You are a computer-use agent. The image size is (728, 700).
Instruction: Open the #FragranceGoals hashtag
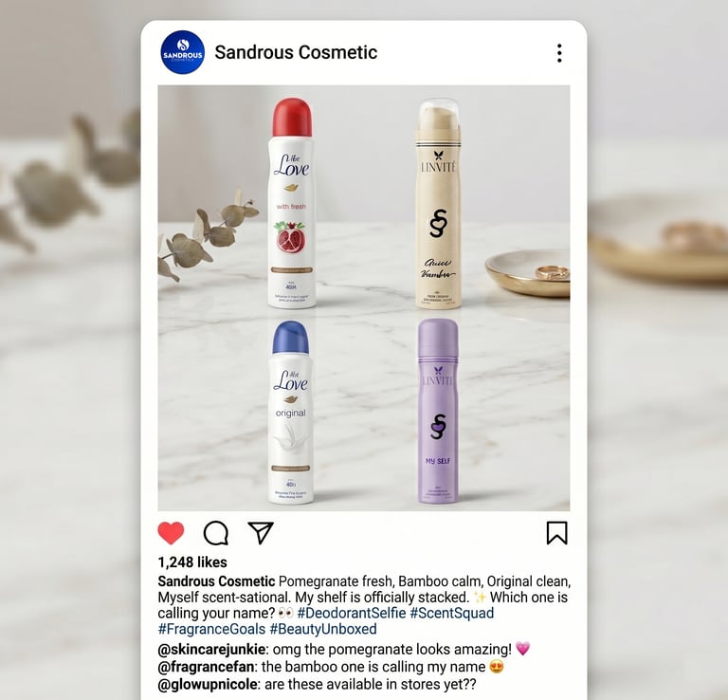tap(211, 629)
